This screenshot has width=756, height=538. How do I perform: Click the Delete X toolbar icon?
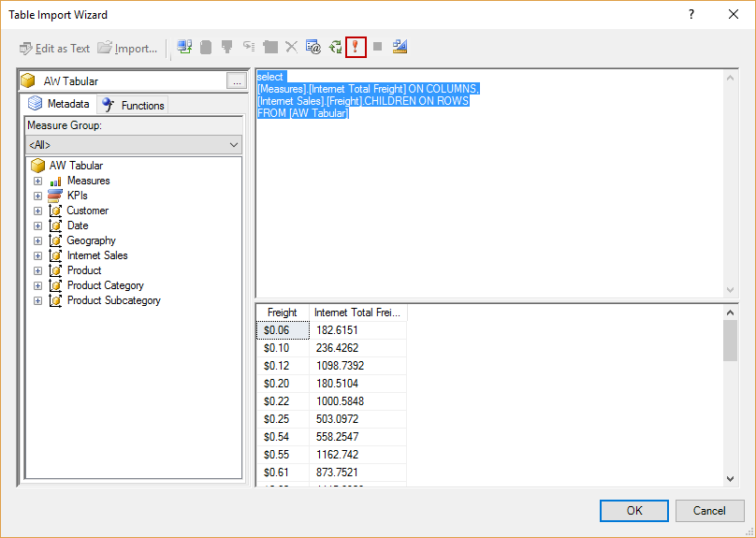(291, 47)
